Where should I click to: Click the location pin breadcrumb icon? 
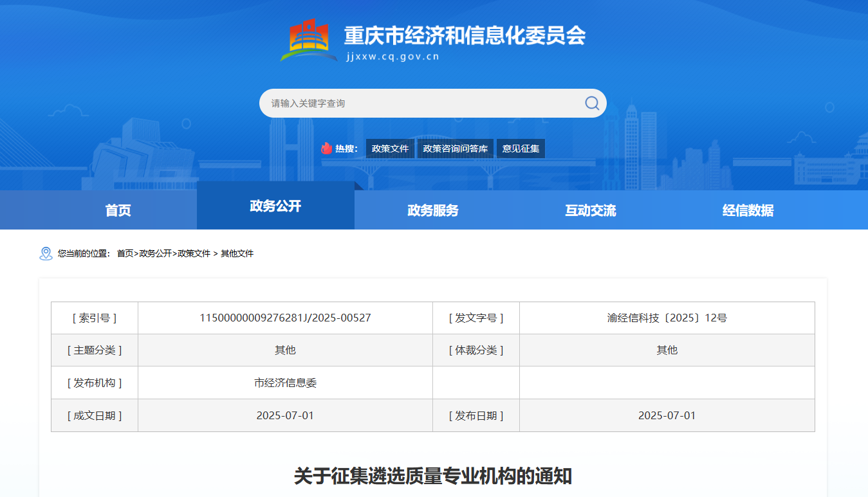pyautogui.click(x=46, y=253)
